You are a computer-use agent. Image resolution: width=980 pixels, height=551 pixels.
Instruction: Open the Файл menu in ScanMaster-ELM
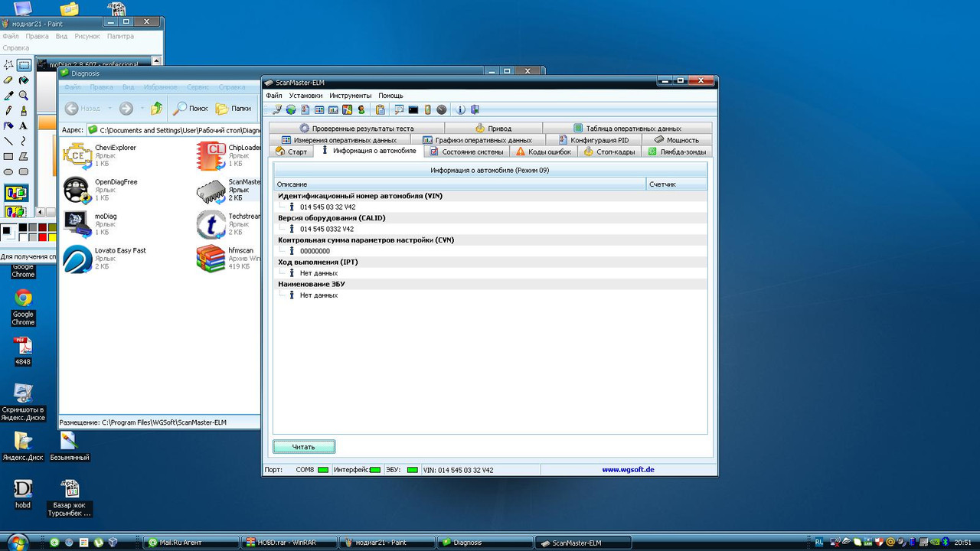pos(274,96)
